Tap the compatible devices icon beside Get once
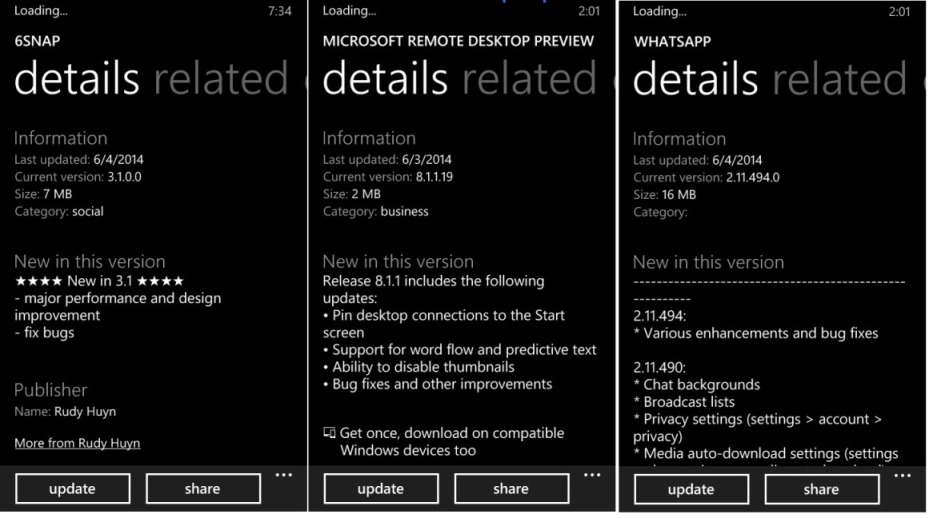The image size is (933, 518). [x=329, y=432]
